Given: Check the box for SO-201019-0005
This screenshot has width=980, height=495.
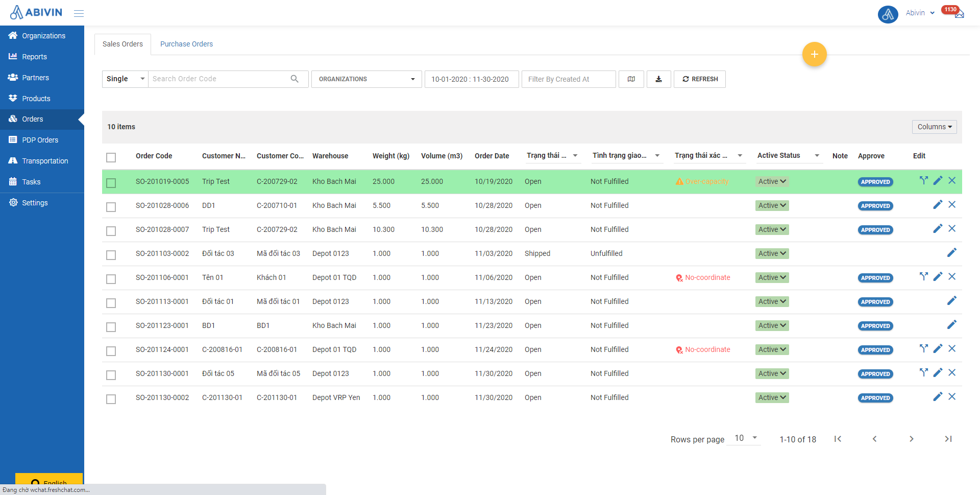Looking at the screenshot, I should point(111,183).
